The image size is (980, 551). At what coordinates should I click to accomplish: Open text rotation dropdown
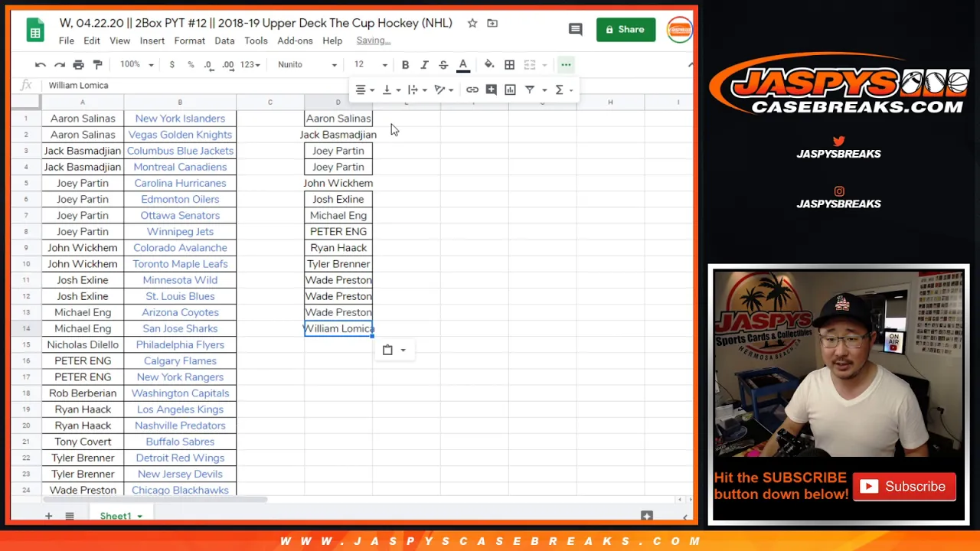tap(444, 90)
